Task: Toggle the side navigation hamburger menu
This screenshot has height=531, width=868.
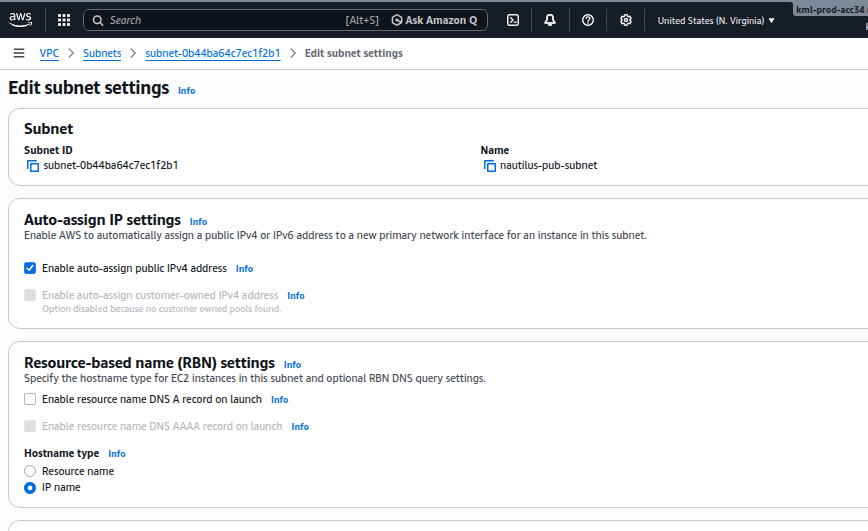Action: 19,53
